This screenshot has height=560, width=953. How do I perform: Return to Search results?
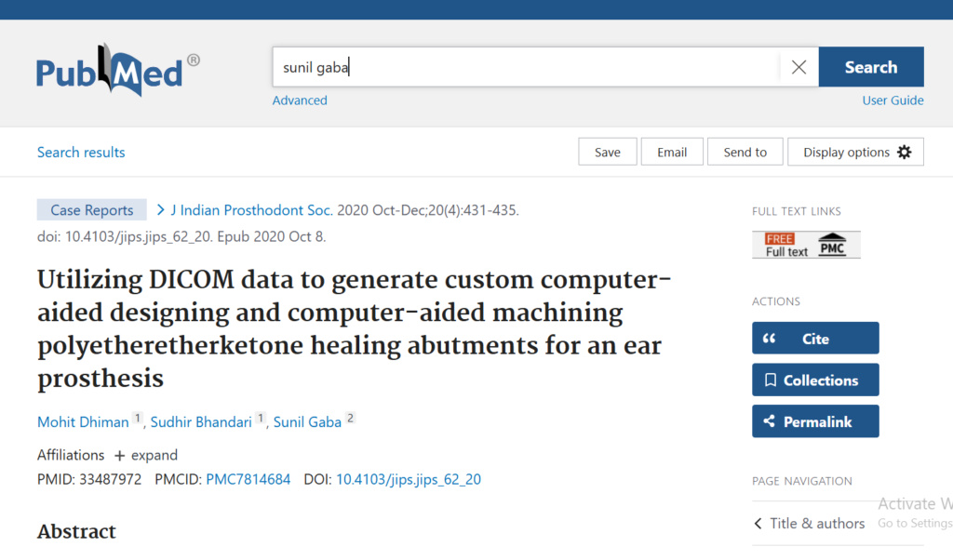[x=81, y=153]
